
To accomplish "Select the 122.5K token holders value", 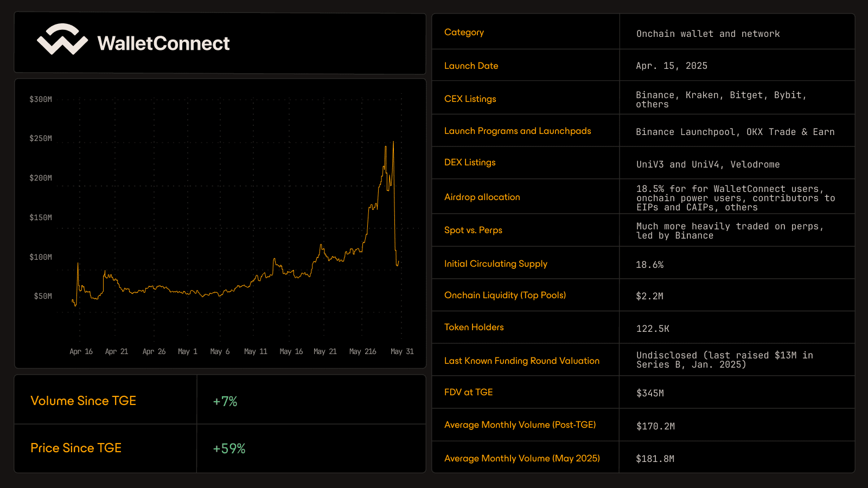I will coord(653,329).
